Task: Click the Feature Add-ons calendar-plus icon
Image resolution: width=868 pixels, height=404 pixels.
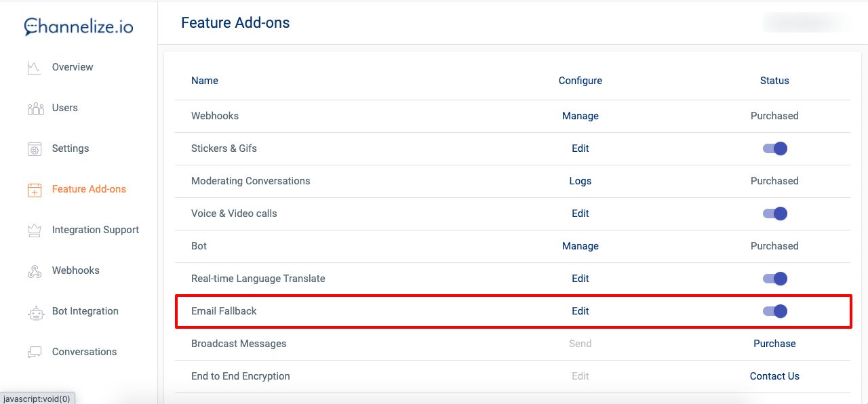Action: click(35, 190)
